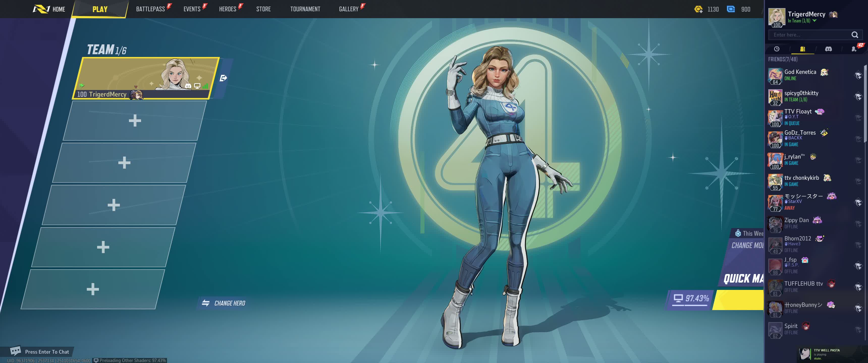The height and width of the screenshot is (363, 868).
Task: Click the shader preload 97.43% progress indicator
Action: [691, 298]
